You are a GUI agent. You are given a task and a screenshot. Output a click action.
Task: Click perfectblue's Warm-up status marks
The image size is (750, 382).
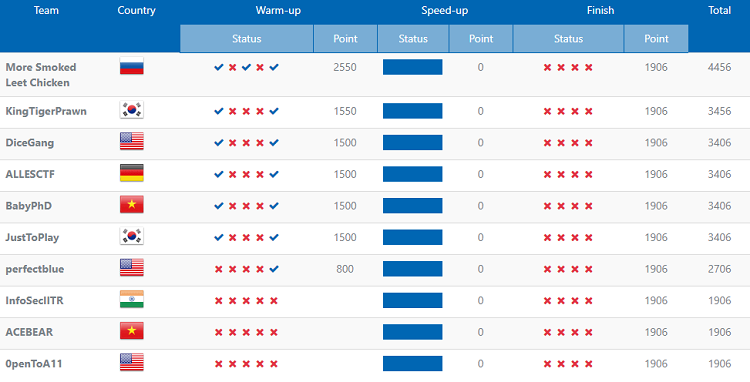[x=246, y=269]
